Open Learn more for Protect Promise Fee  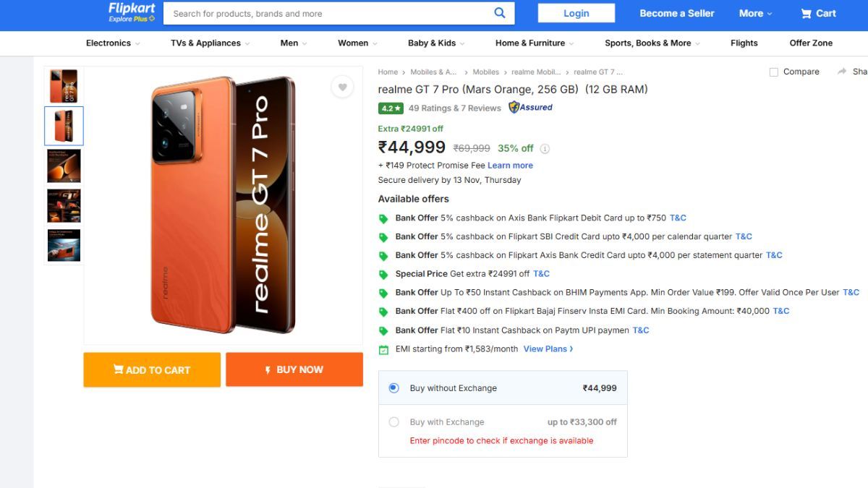(x=510, y=166)
